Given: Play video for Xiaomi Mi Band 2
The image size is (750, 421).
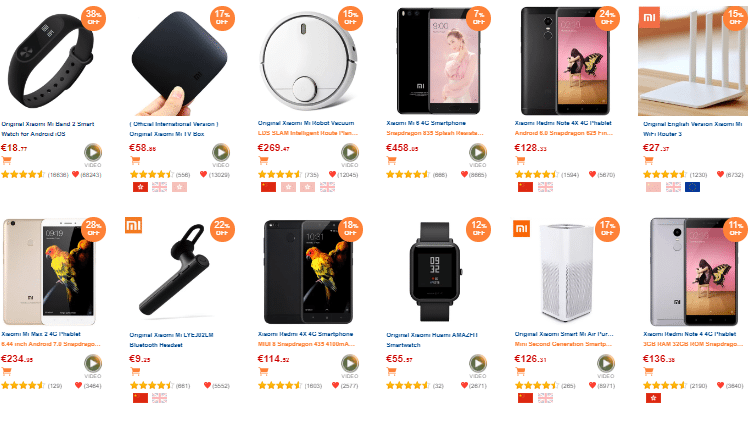Looking at the screenshot, I should click(x=93, y=153).
